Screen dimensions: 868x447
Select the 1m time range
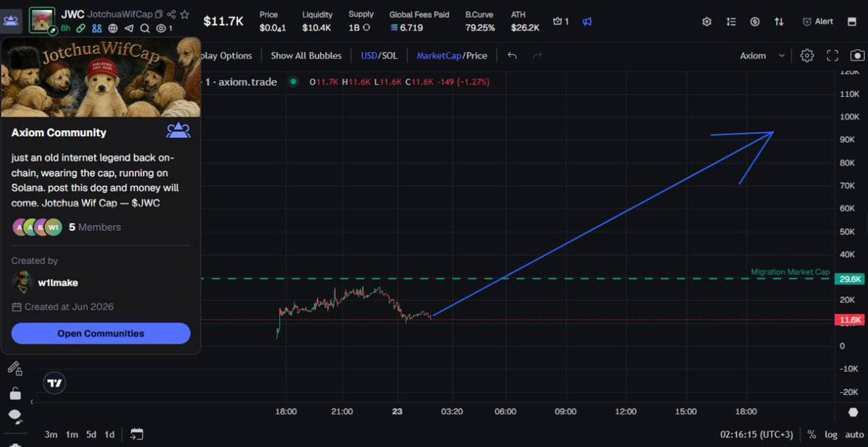(71, 435)
